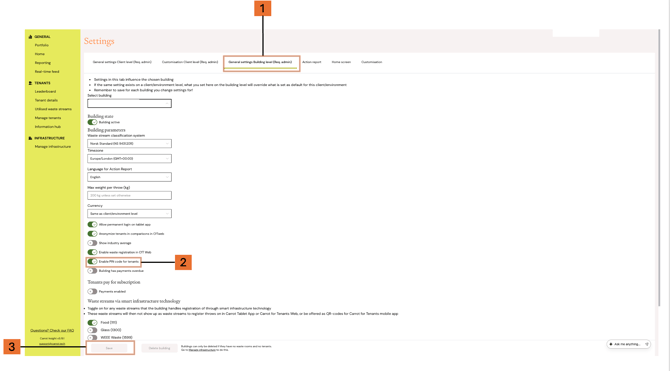Go to Portfolio in the sidebar

[x=41, y=45]
